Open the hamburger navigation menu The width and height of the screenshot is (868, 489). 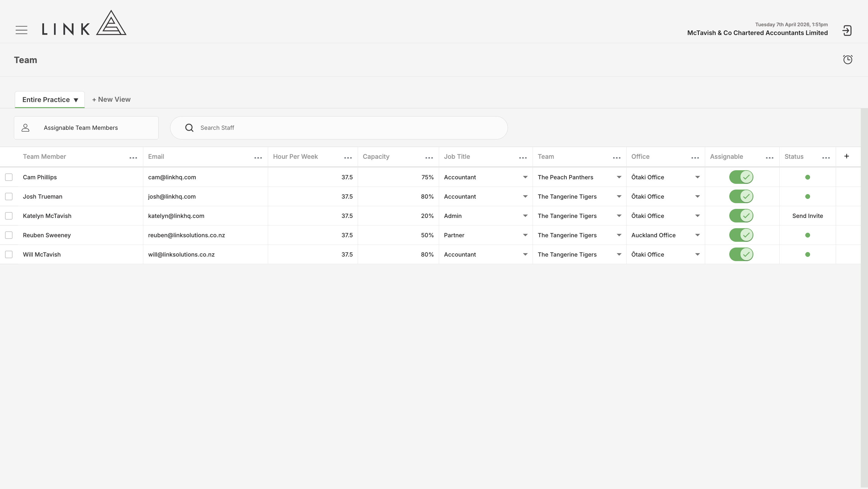pos(21,30)
